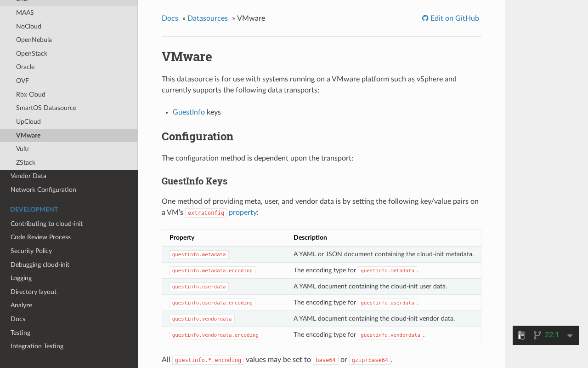This screenshot has width=588, height=368.
Task: Go to Debugging cloud-init
Action: click(40, 265)
